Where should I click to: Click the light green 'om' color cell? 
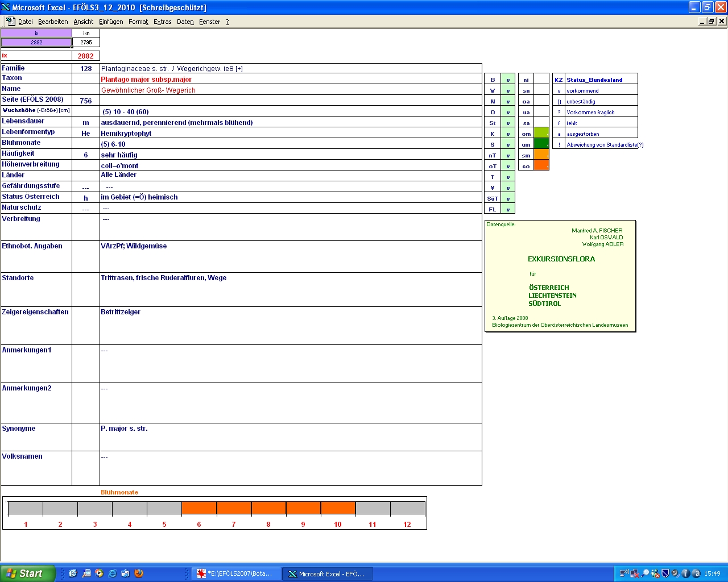point(541,134)
